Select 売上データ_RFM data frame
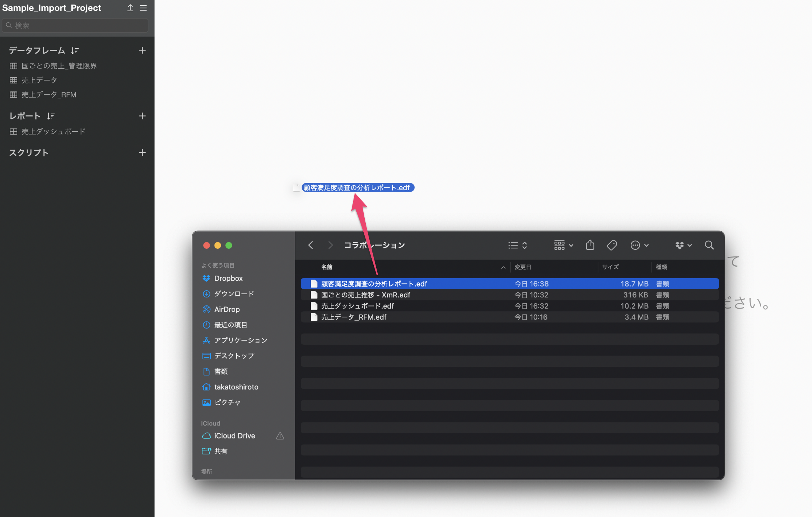Screen dimensions: 812x517 [49, 95]
